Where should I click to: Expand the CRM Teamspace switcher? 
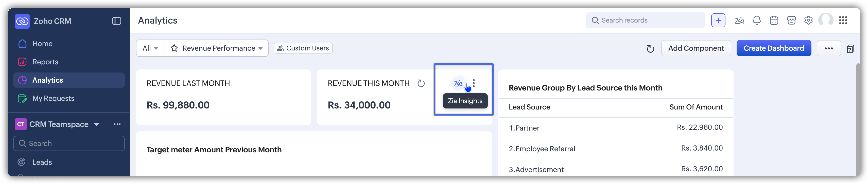pos(97,124)
